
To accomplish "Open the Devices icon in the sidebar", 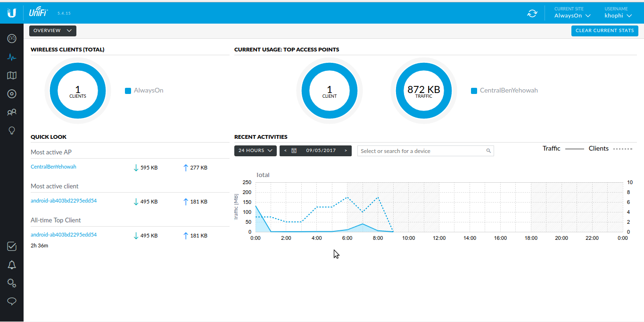I will (11, 93).
